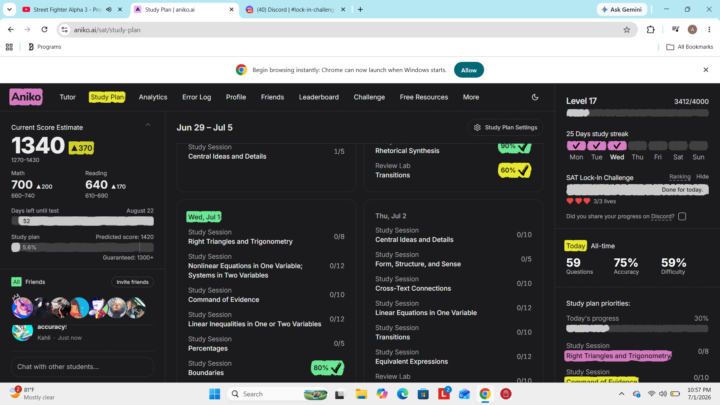Click the Wed, Jul 1 date label
The image size is (720, 405).
tap(204, 216)
